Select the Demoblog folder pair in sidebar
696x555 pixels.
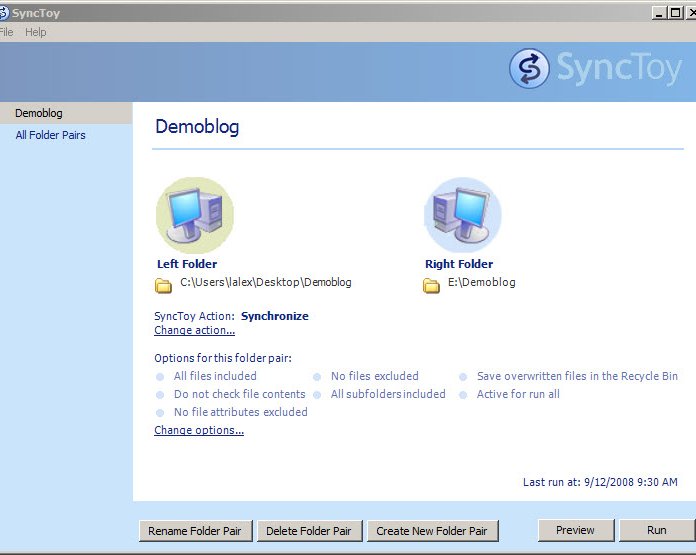66,113
